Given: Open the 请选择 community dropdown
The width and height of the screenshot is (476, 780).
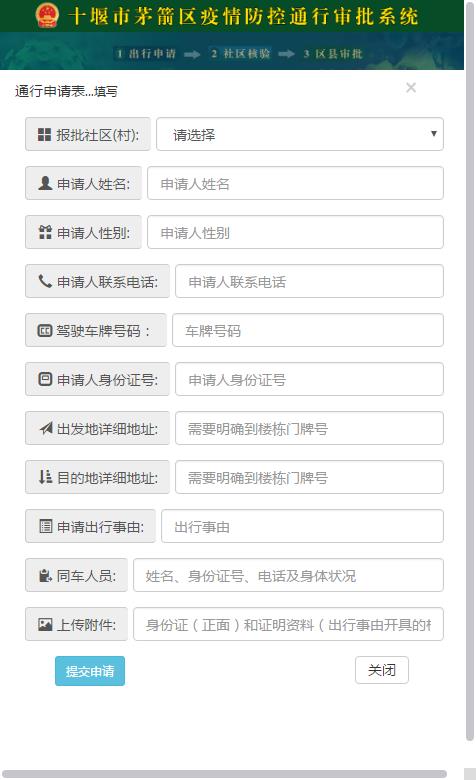Looking at the screenshot, I should 300,134.
